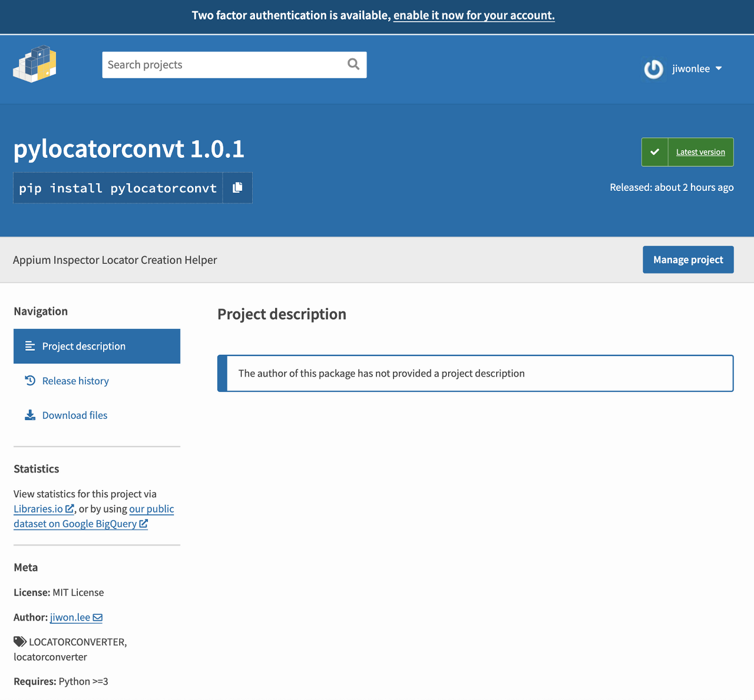Click enable two factor authentication link
Image resolution: width=754 pixels, height=700 pixels.
tap(474, 15)
